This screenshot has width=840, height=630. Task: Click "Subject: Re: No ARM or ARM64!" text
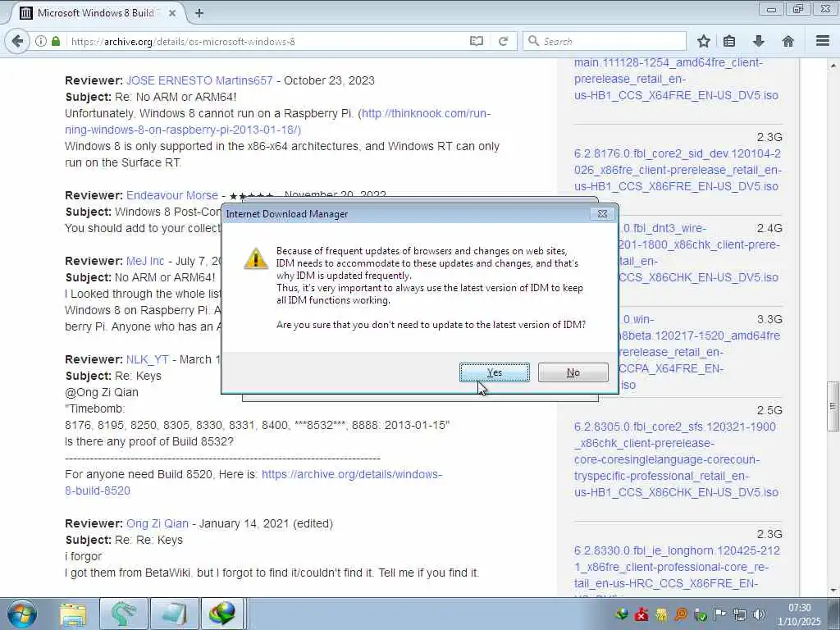point(151,97)
